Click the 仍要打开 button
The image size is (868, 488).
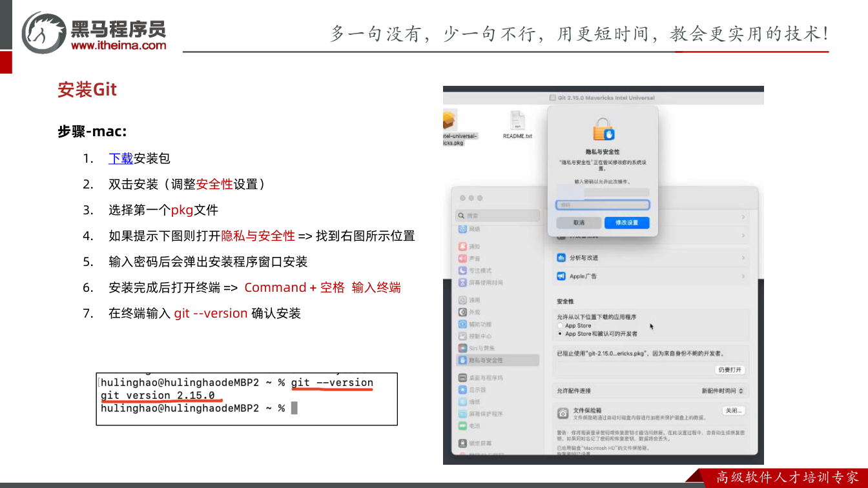[730, 370]
